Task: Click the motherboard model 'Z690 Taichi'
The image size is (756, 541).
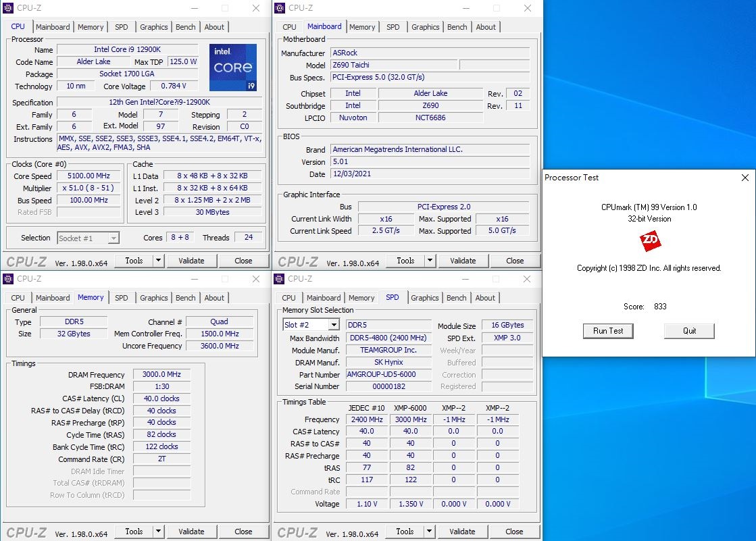Action: pos(394,65)
